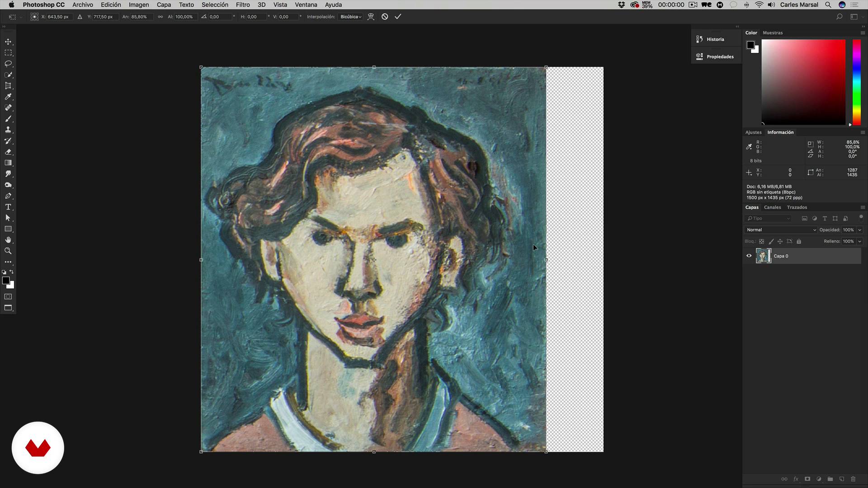Select the Type tool
This screenshot has width=868, height=488.
tap(8, 207)
